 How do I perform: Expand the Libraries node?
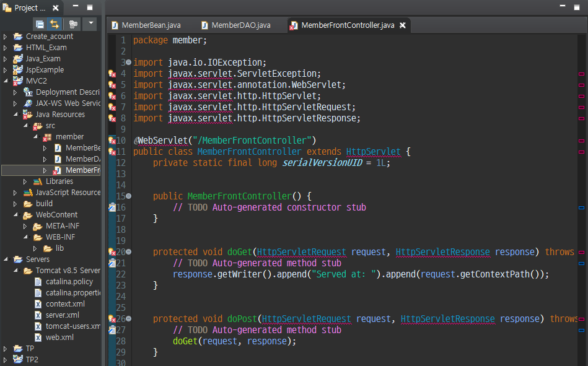(25, 181)
